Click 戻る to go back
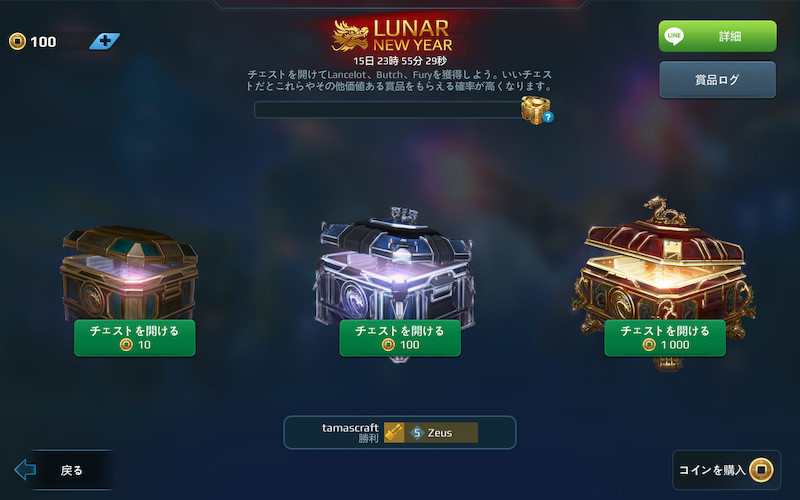The width and height of the screenshot is (800, 500). pos(71,470)
